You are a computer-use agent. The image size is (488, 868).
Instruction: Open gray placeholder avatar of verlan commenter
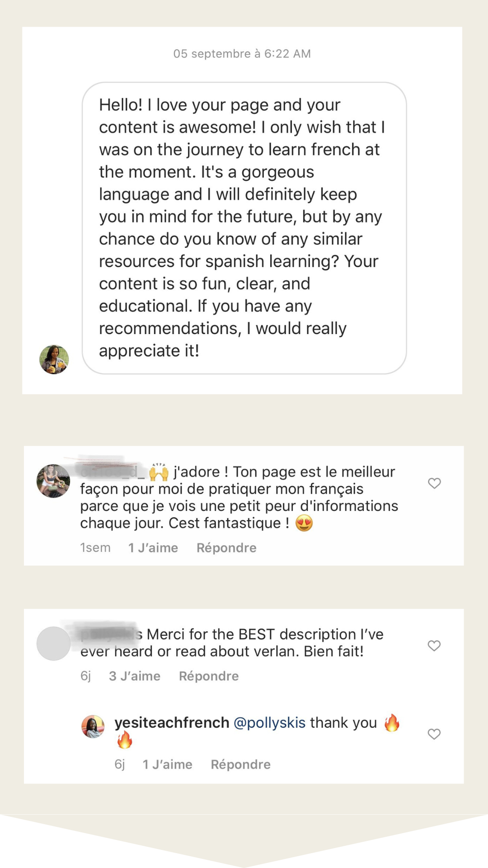(53, 643)
